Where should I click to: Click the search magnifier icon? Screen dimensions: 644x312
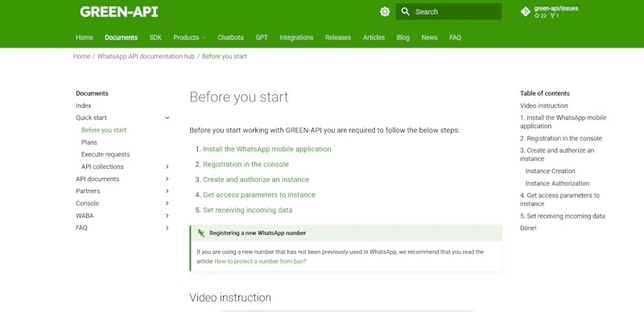pyautogui.click(x=406, y=11)
